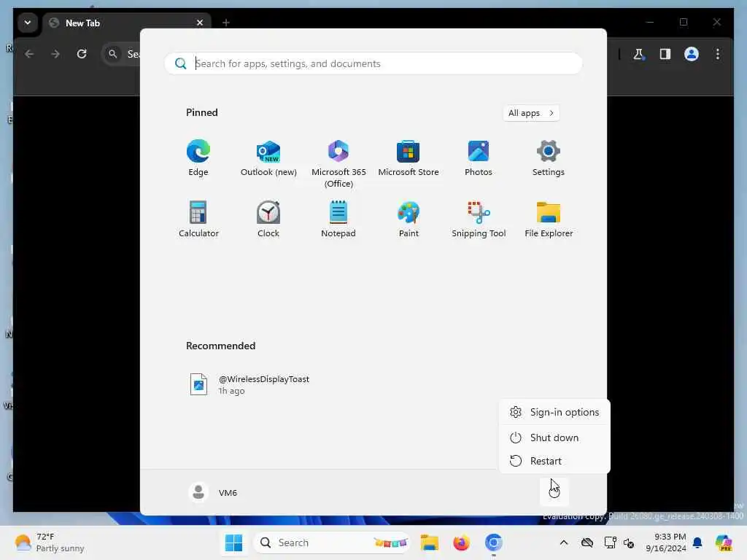Launch Photos app

click(479, 158)
